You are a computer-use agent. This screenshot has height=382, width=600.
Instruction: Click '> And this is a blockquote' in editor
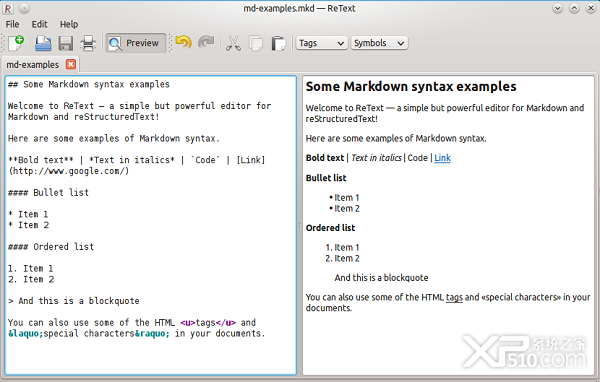pyautogui.click(x=73, y=301)
